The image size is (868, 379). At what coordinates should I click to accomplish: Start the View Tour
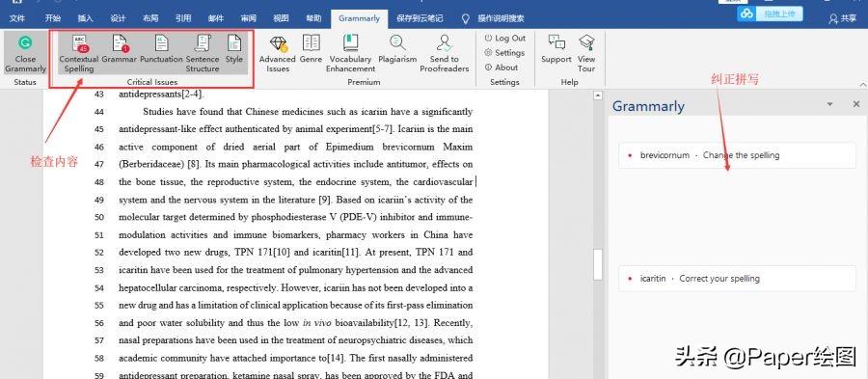[x=586, y=54]
